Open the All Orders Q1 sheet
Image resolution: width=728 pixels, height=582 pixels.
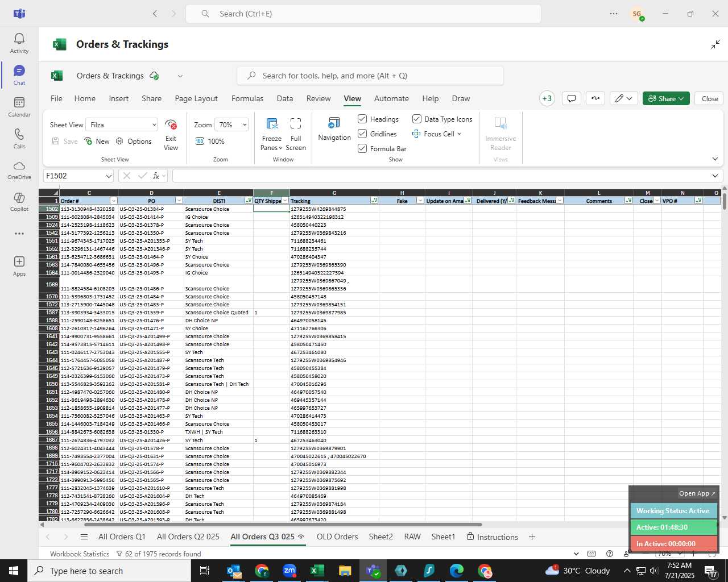coord(122,537)
